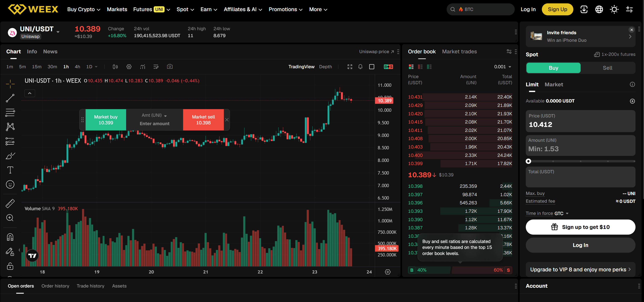Image resolution: width=644 pixels, height=302 pixels.
Task: Click the Market buy 10.399 button
Action: click(x=106, y=120)
